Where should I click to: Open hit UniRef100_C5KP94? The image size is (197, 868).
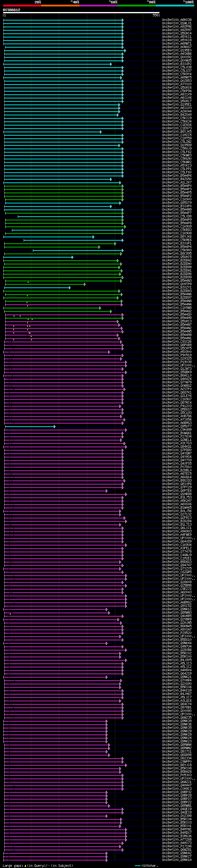tap(177, 91)
